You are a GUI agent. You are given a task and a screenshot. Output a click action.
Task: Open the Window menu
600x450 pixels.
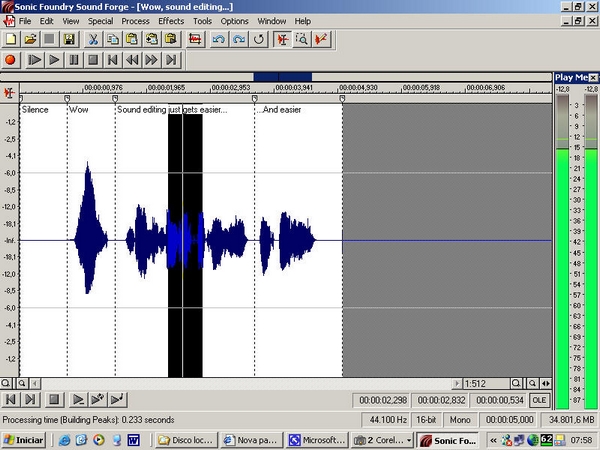[x=272, y=21]
